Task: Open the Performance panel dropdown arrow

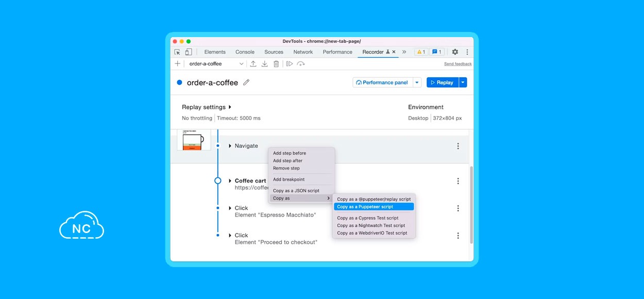Action: [417, 82]
